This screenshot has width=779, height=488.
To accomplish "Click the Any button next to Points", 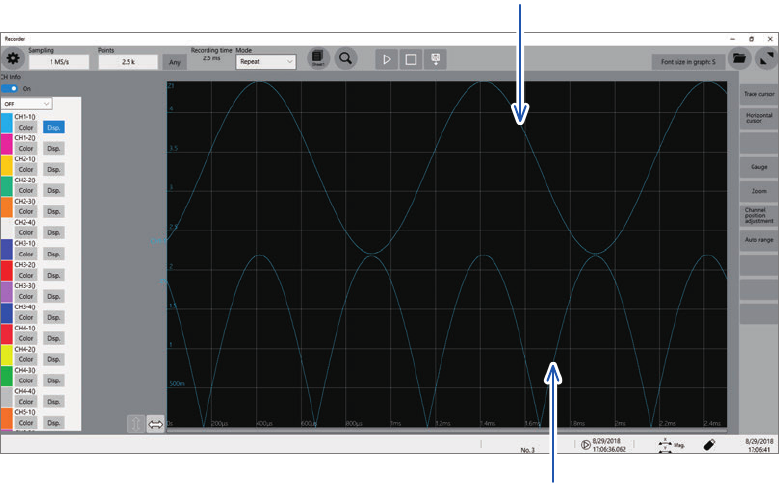I will click(x=175, y=62).
